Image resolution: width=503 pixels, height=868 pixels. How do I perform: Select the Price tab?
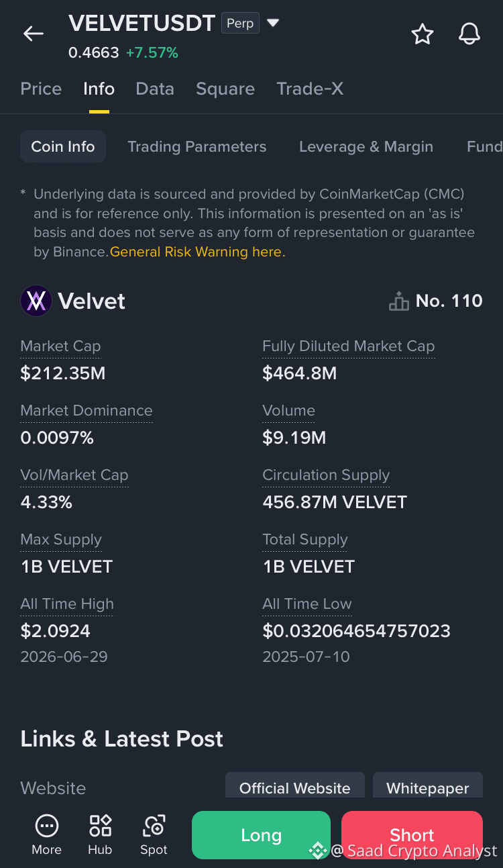(41, 89)
